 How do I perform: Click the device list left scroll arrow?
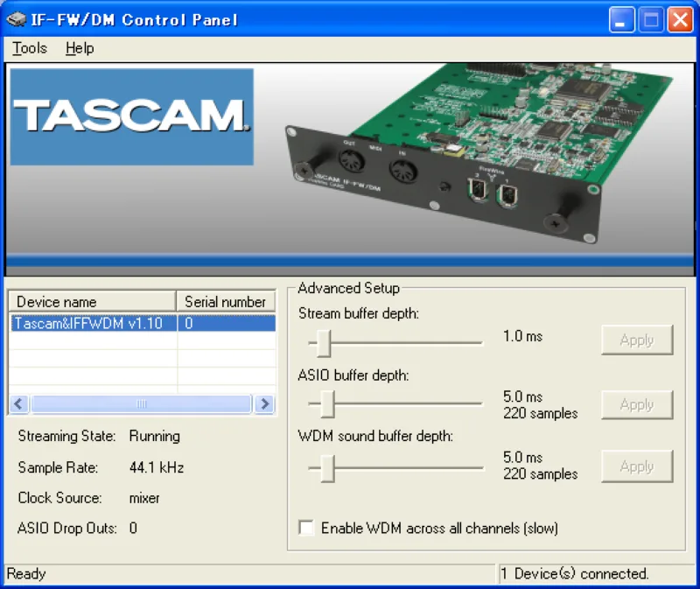pyautogui.click(x=19, y=403)
